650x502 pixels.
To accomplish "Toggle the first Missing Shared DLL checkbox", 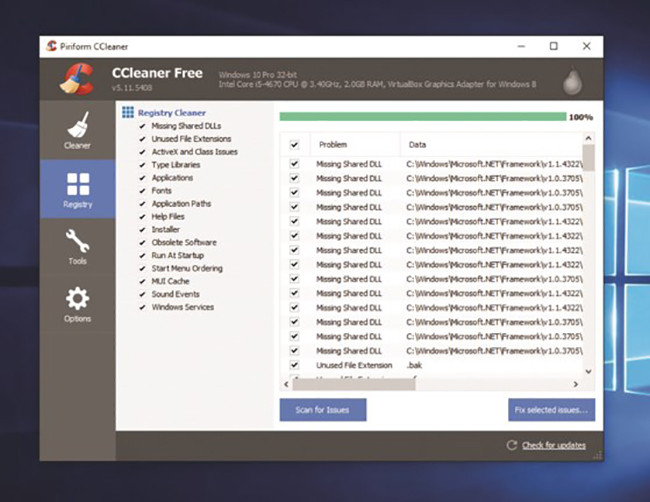I will pos(294,162).
